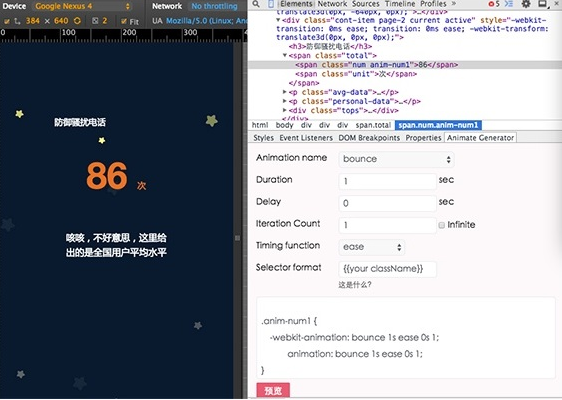Viewport: 562px width, 400px height.
Task: Click the device pixel ratio icon
Action: 95,21
